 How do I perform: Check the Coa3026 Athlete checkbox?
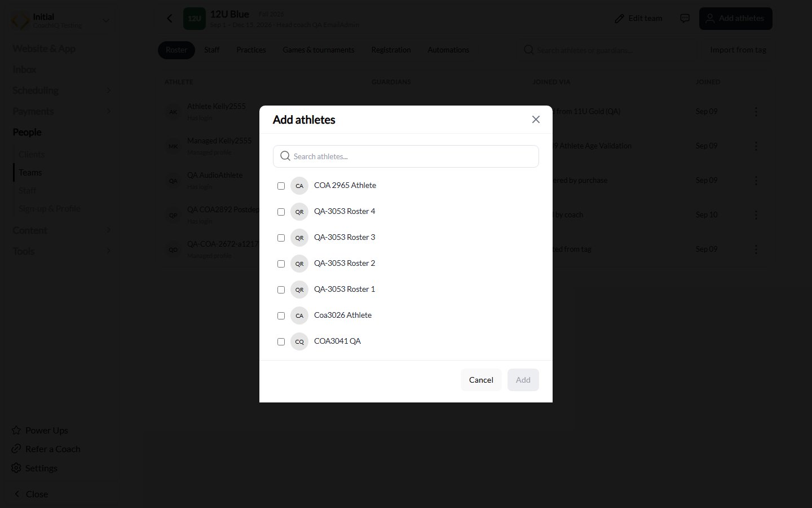[x=281, y=316]
